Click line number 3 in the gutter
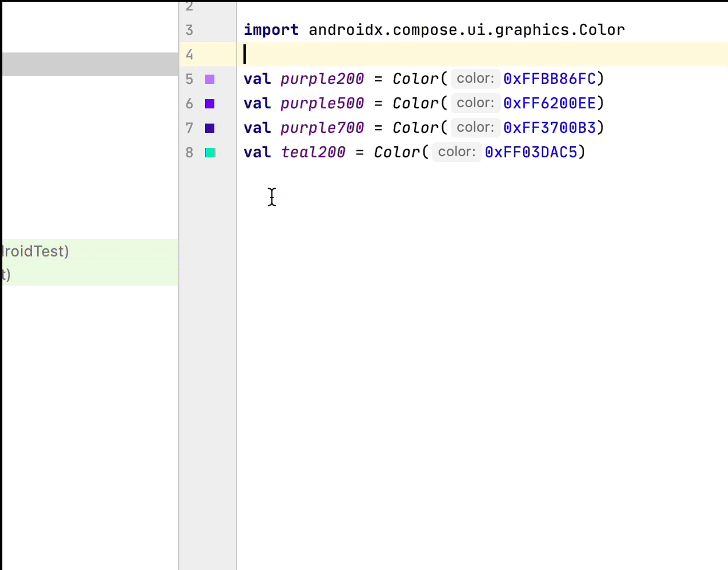This screenshot has height=570, width=728. 189,30
